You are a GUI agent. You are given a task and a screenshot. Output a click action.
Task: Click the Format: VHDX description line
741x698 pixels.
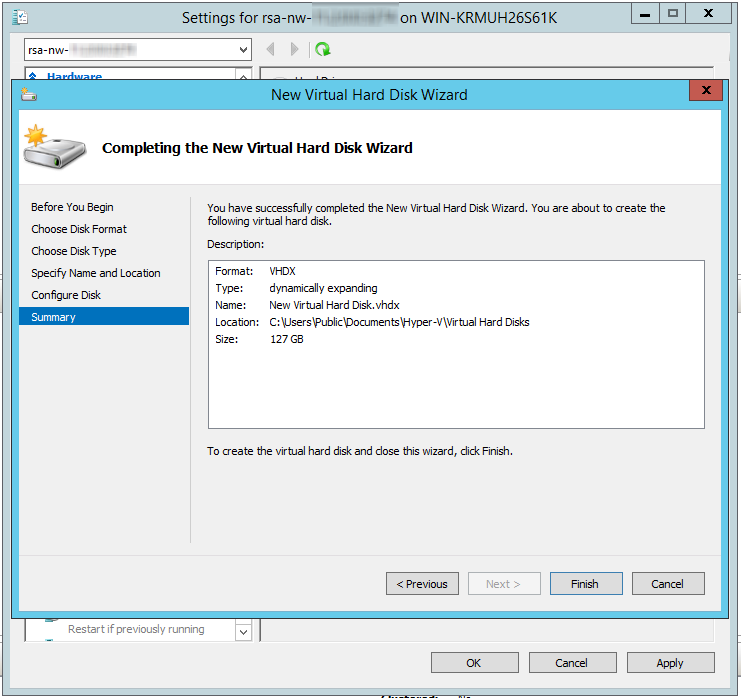tap(255, 271)
